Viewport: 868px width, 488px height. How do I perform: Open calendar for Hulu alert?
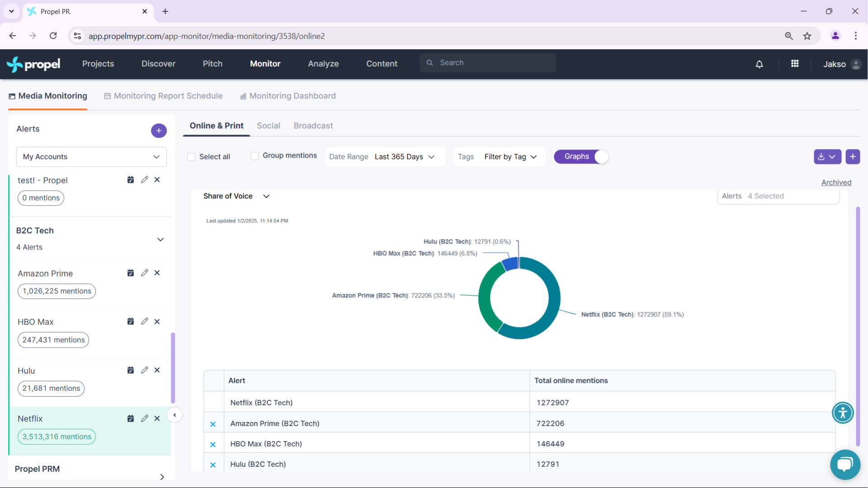[131, 370]
